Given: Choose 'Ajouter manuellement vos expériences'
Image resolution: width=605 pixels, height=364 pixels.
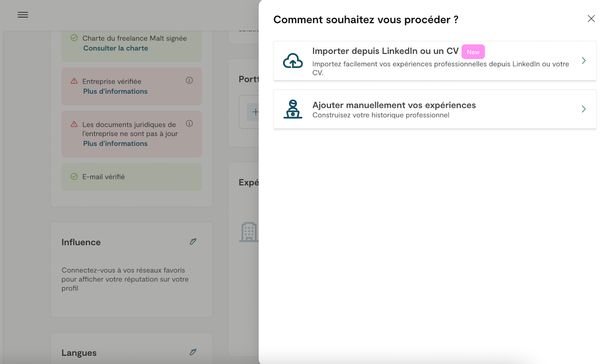Looking at the screenshot, I should [394, 105].
